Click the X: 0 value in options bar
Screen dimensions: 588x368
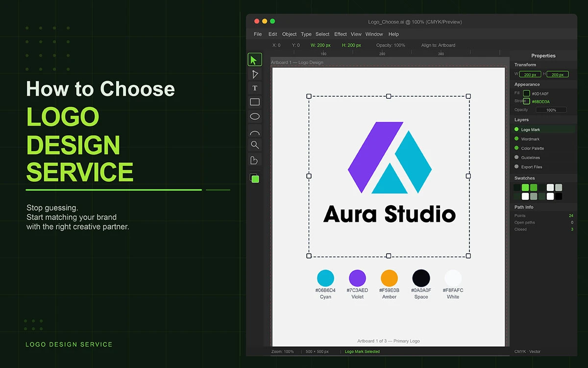pos(276,45)
